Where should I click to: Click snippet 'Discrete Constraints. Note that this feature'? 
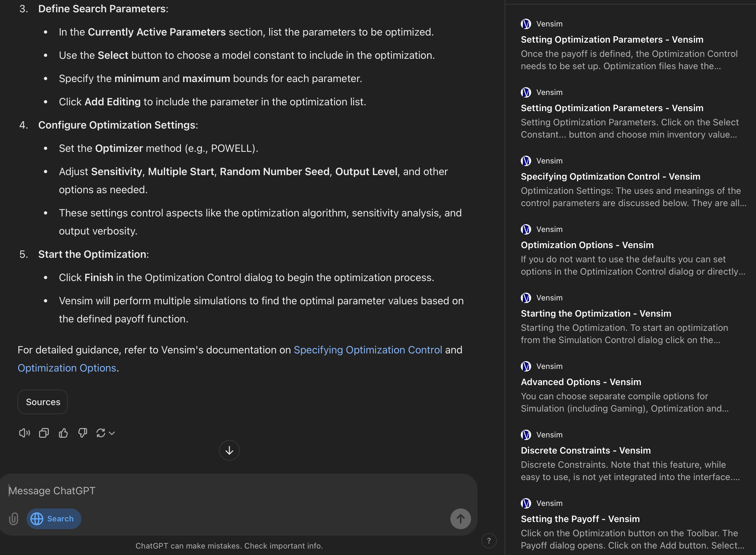click(x=630, y=471)
